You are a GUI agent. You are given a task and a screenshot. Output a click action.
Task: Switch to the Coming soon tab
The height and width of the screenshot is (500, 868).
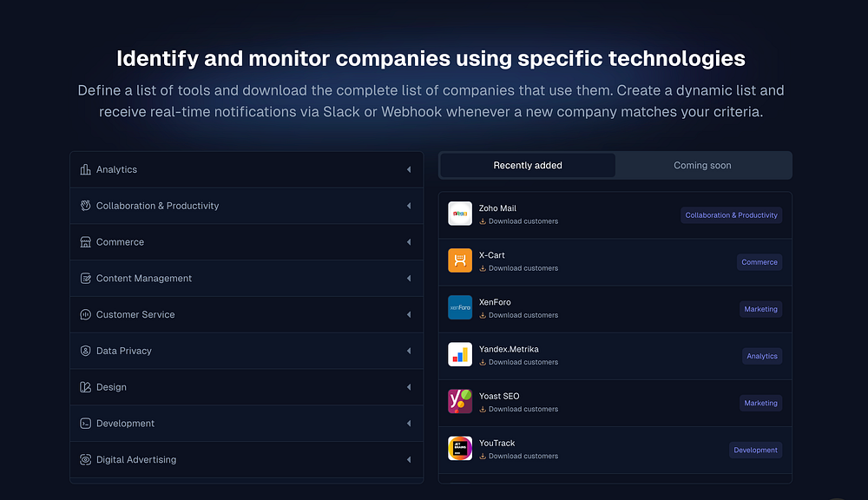(x=702, y=166)
